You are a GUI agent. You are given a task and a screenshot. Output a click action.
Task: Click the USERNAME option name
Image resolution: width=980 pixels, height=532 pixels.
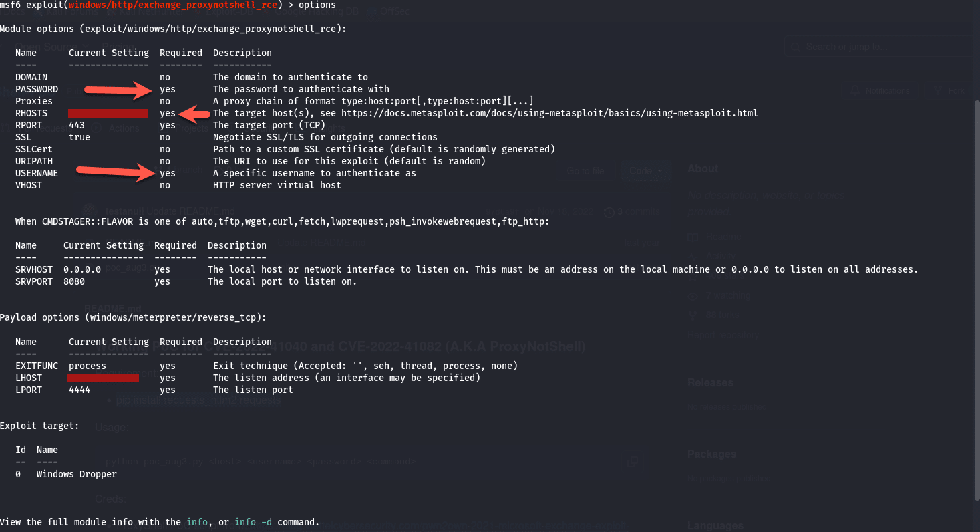(x=37, y=174)
